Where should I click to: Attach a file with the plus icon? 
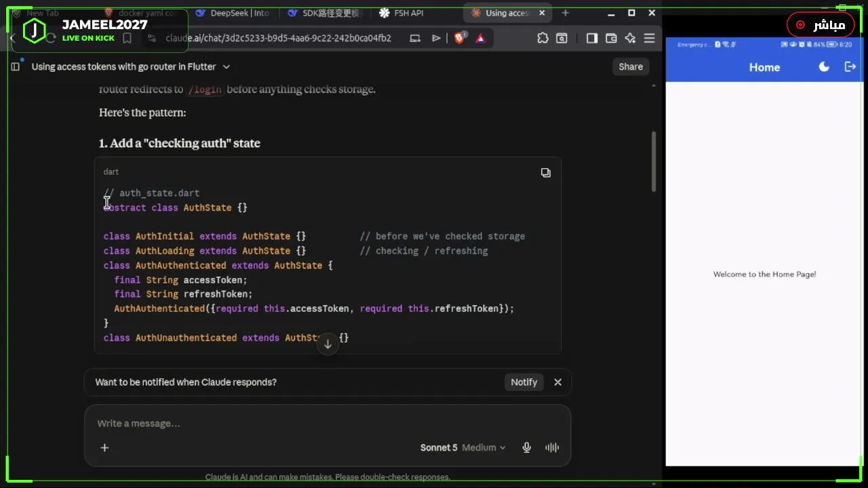[x=104, y=447]
